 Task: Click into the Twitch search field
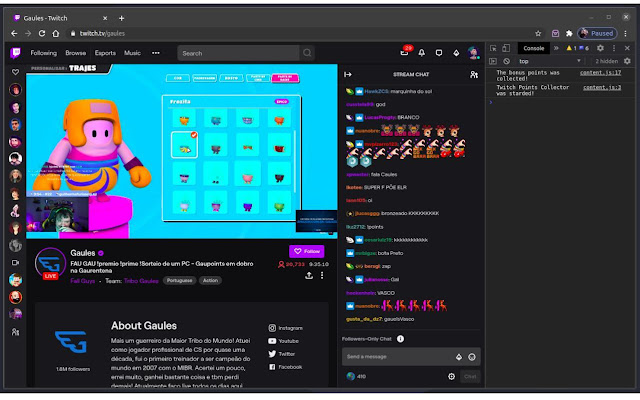(239, 53)
